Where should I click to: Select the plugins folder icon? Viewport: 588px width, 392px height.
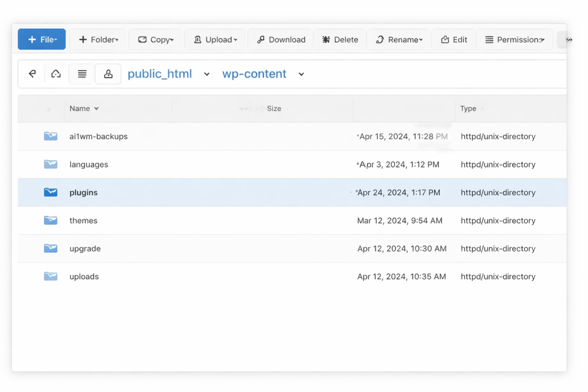point(51,192)
